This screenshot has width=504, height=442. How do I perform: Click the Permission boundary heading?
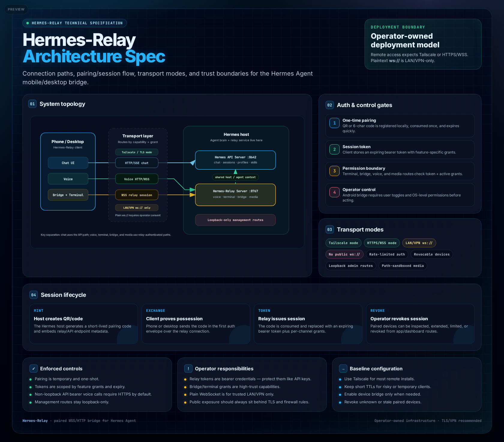[364, 168]
